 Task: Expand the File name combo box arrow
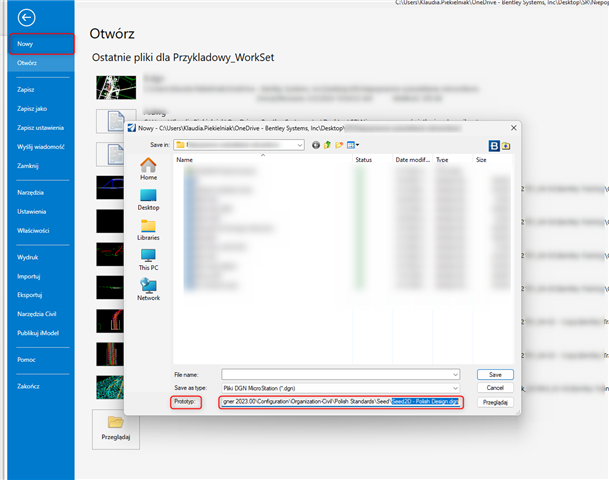[455, 375]
